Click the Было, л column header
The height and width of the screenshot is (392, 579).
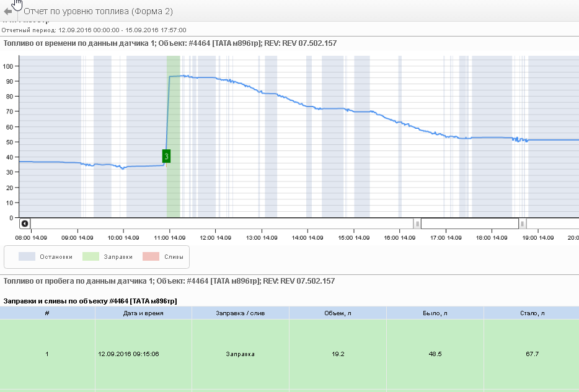435,313
